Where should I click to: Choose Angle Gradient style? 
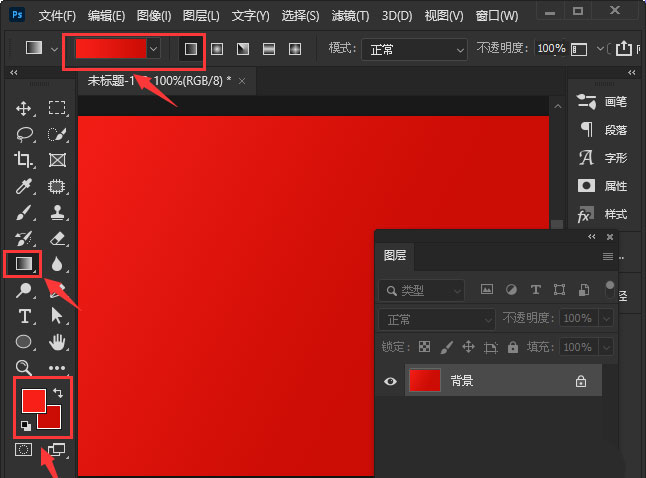click(243, 49)
